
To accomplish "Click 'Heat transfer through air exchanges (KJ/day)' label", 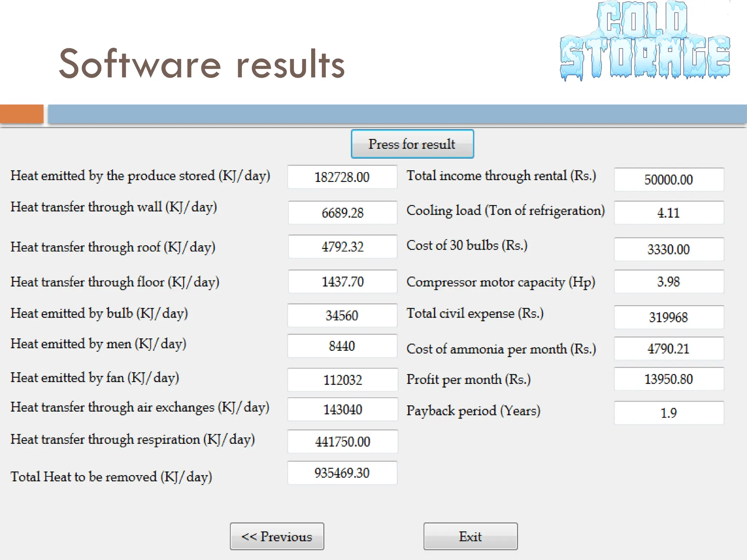I will click(140, 408).
